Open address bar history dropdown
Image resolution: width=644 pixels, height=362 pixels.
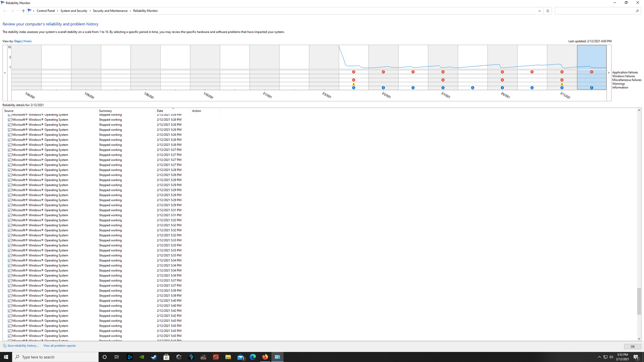click(x=539, y=11)
